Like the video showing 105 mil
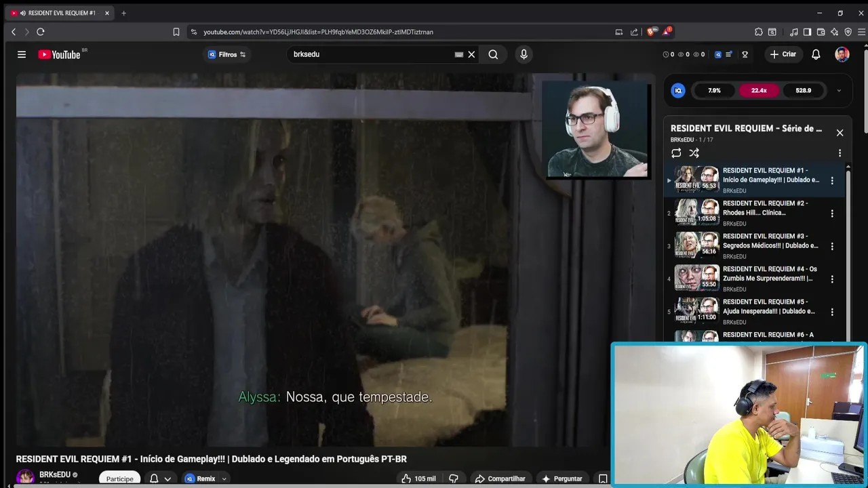The height and width of the screenshot is (488, 868). 418,479
